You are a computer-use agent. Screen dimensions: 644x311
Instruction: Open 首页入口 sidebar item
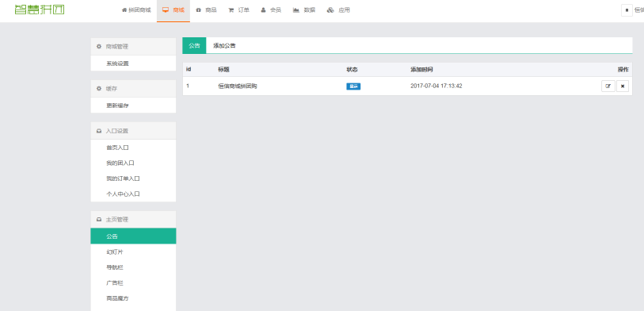pos(133,148)
